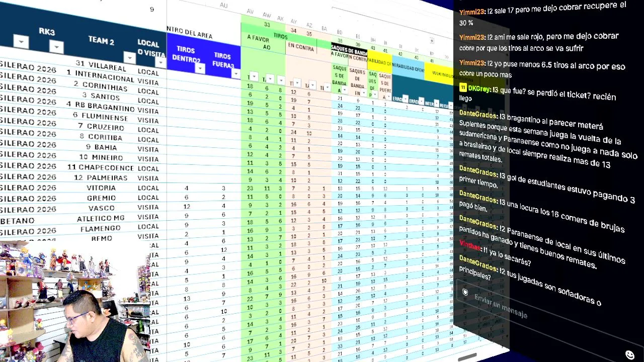Select the MINEIRO team cell
Screen dimensions: 644x362
click(x=101, y=157)
